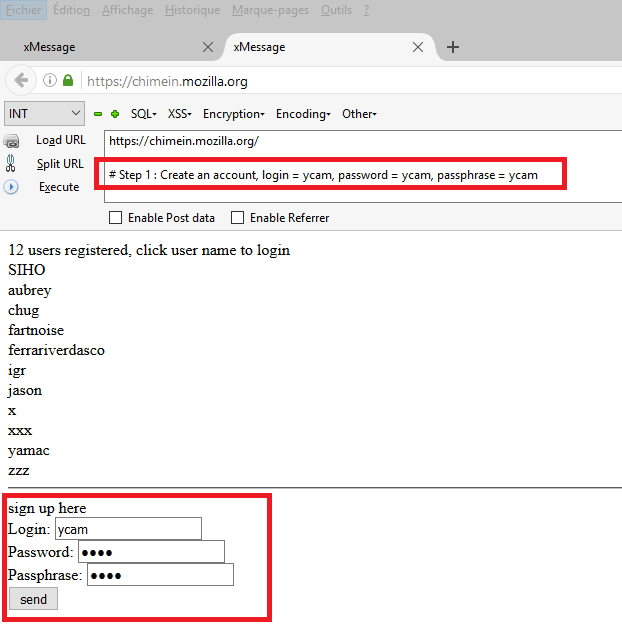Click user name igr

point(17,371)
